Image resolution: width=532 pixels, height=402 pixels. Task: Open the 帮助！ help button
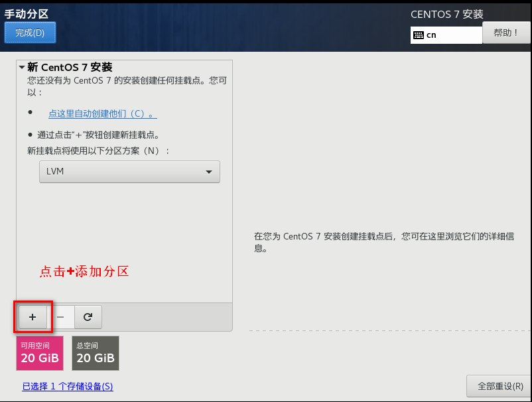tap(506, 33)
